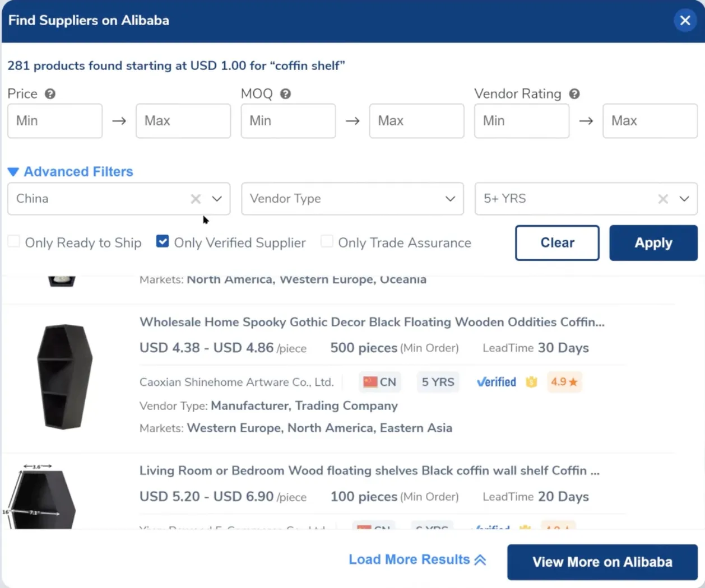The image size is (705, 588).
Task: Click the Verified supplier badge for Caoxian Shinehome
Action: pos(496,382)
